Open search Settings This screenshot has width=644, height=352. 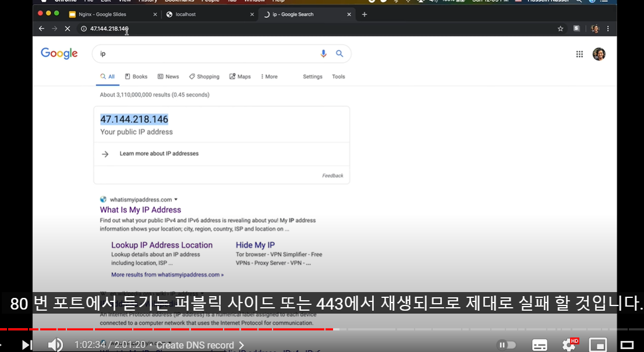point(313,77)
